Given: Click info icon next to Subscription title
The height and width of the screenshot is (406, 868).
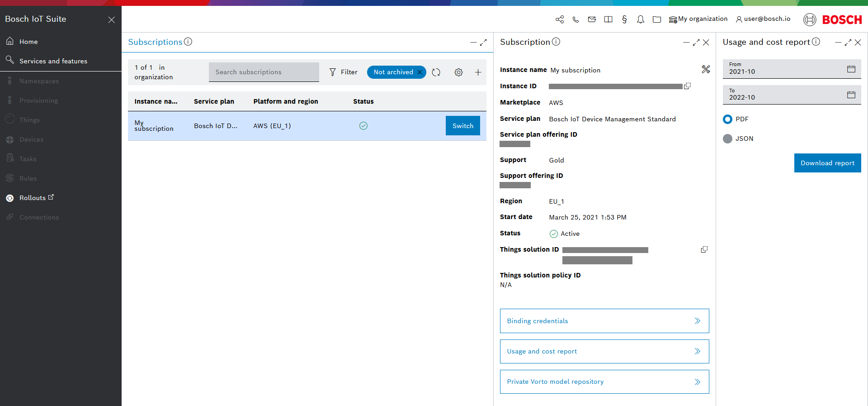Looking at the screenshot, I should (x=556, y=42).
